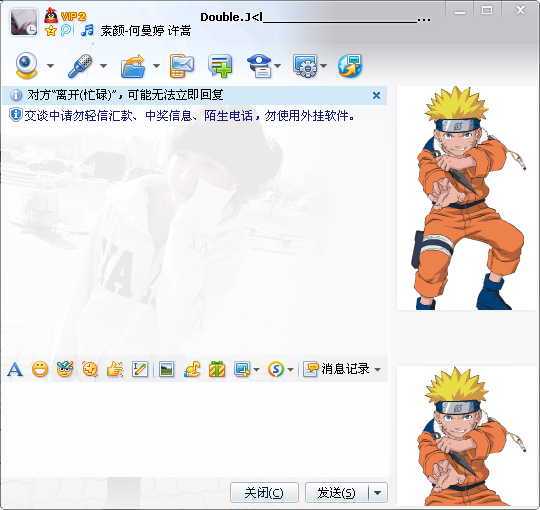Open handwriting input pencil icon
This screenshot has height=510, width=540.
(140, 370)
